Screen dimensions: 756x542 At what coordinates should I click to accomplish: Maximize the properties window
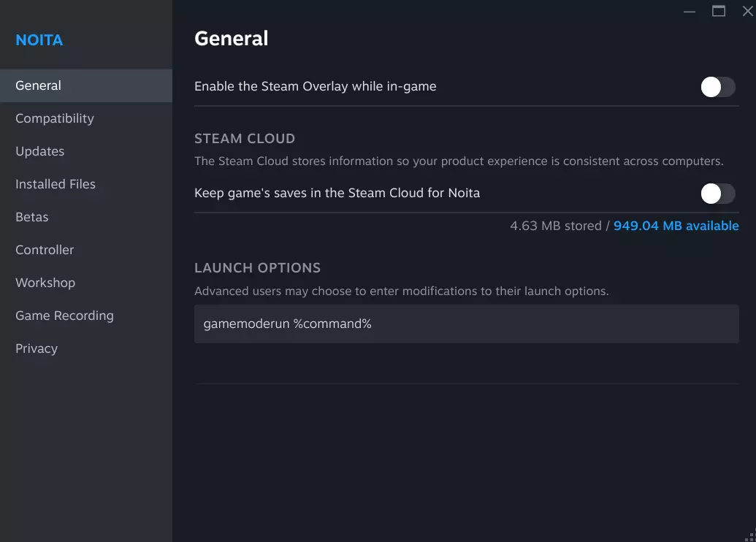(719, 11)
